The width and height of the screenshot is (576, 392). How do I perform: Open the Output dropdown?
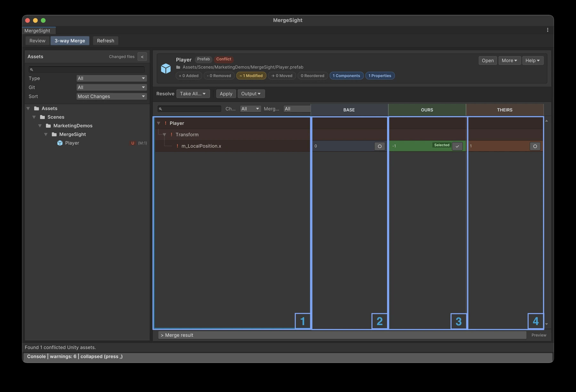[251, 94]
